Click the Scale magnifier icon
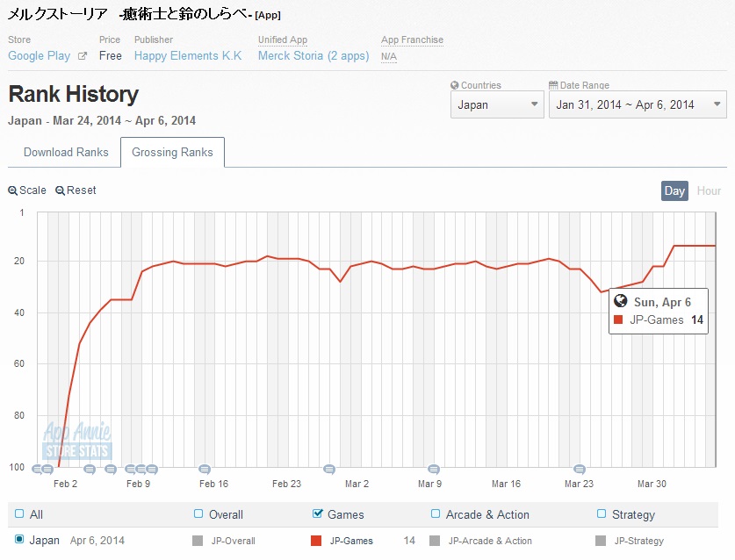This screenshot has width=735, height=560. 12,190
